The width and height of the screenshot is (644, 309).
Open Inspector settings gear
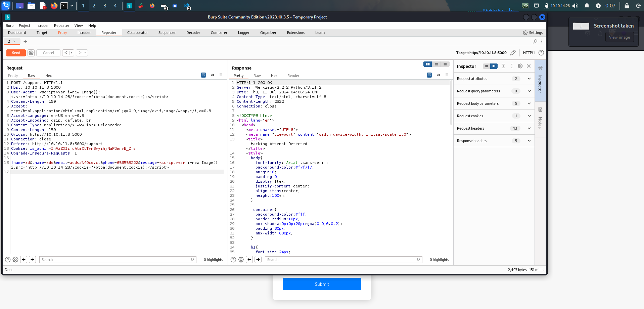click(520, 66)
